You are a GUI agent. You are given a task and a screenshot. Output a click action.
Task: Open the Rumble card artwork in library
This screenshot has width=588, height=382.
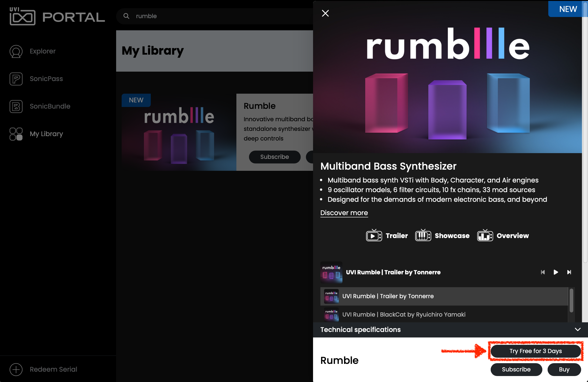pos(179,132)
